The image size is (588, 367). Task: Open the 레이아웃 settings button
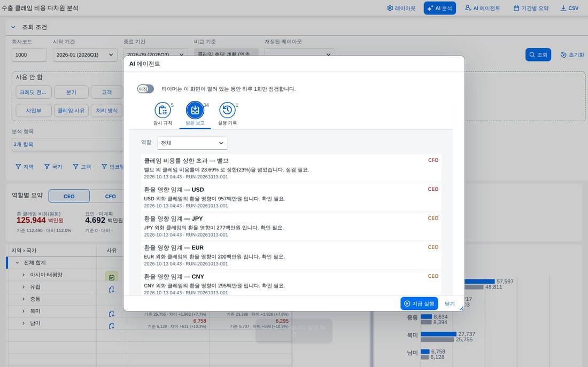tap(401, 8)
